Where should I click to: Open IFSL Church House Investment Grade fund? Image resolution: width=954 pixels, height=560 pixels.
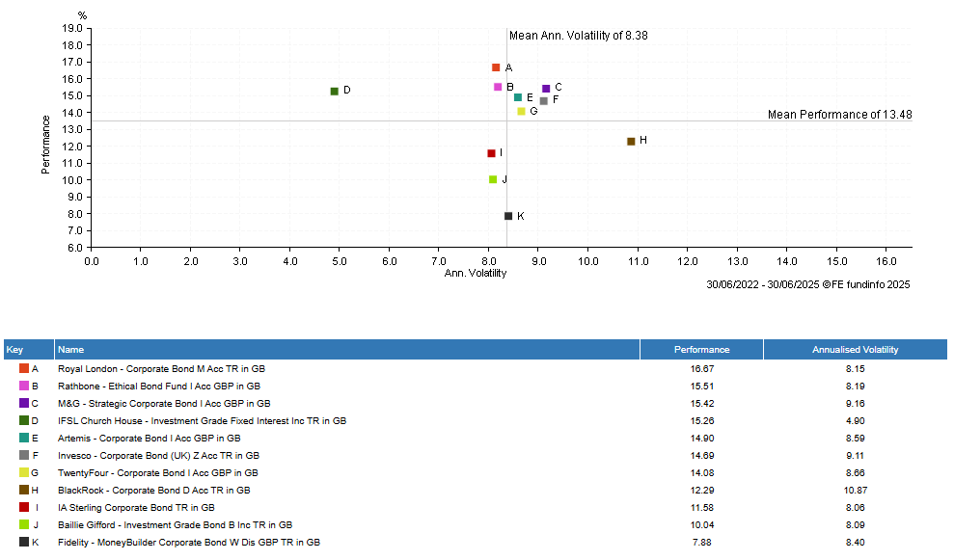(x=202, y=421)
